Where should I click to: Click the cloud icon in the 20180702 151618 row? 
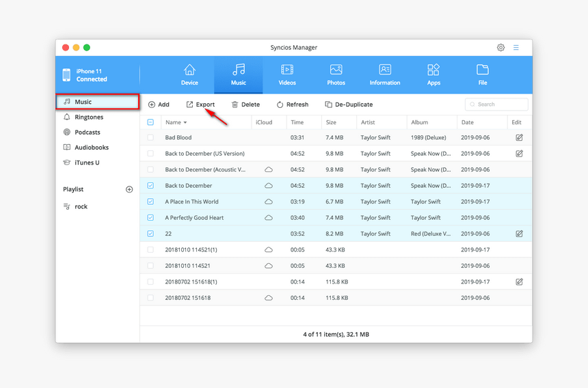coord(269,298)
